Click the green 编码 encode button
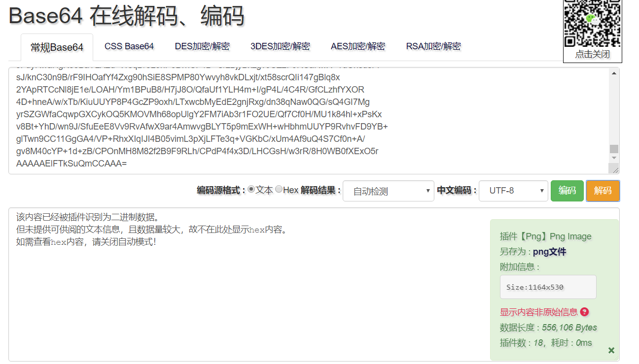 [x=567, y=191]
